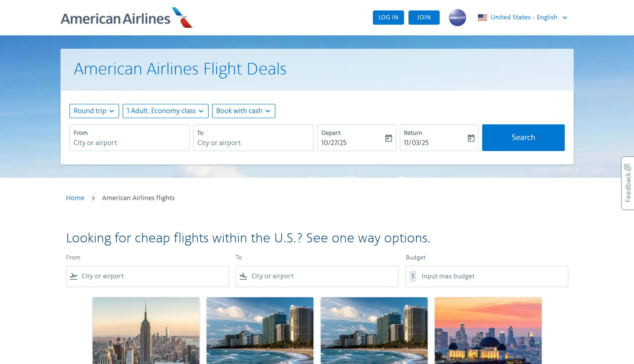Image resolution: width=634 pixels, height=364 pixels.
Task: Click the JOIN button
Action: (x=424, y=18)
